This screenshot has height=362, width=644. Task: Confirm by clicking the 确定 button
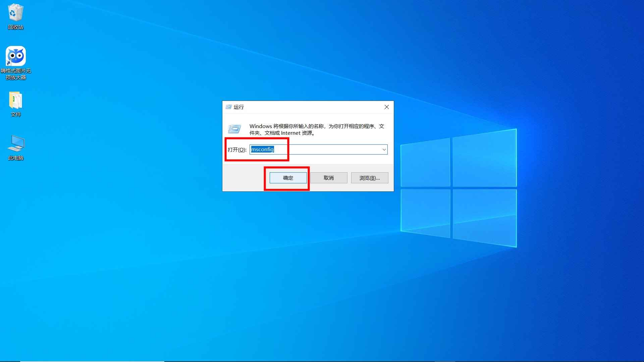[x=287, y=178]
